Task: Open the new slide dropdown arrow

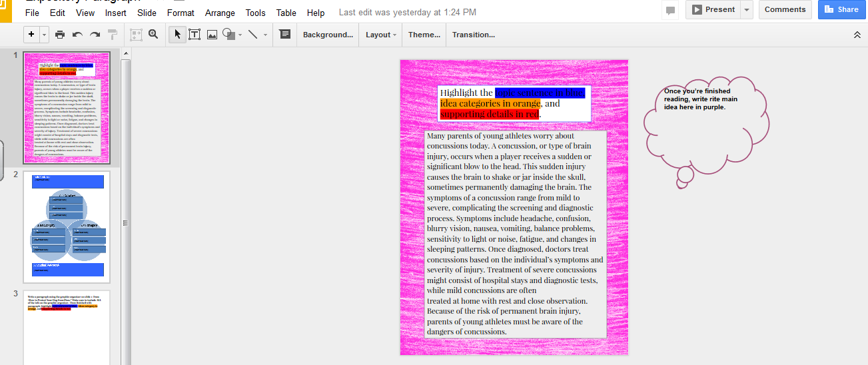Action: pyautogui.click(x=45, y=35)
